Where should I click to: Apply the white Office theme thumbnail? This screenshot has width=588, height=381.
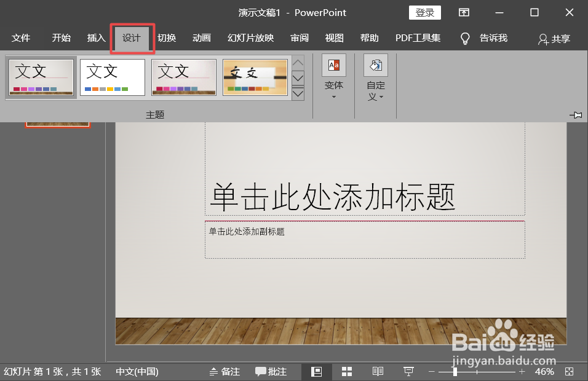[113, 77]
